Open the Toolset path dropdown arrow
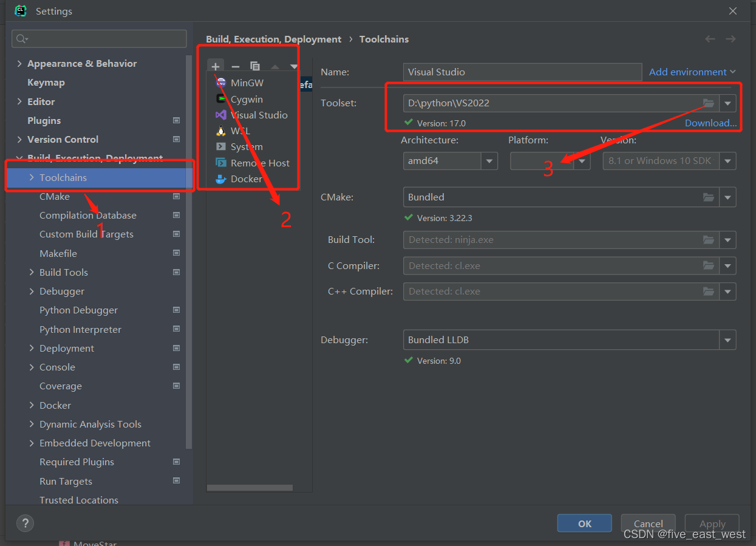This screenshot has height=546, width=756. tap(727, 103)
